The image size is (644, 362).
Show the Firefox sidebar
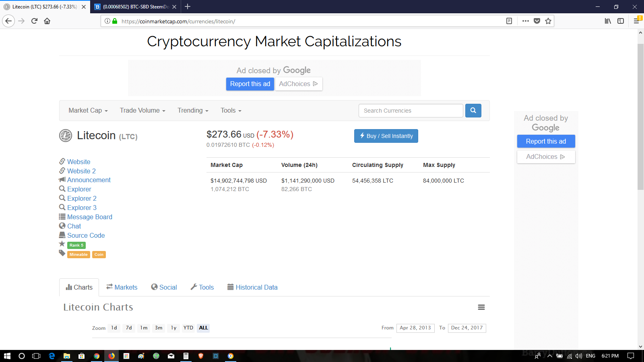pyautogui.click(x=621, y=21)
